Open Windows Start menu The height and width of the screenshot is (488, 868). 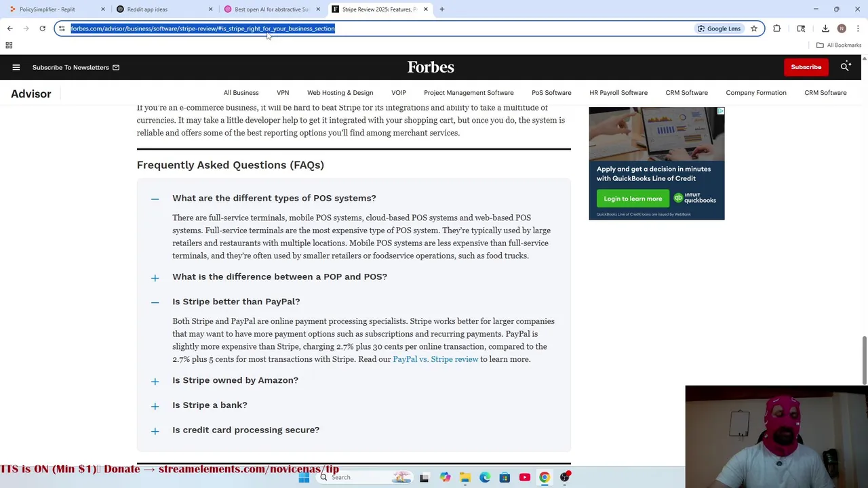pos(304,477)
